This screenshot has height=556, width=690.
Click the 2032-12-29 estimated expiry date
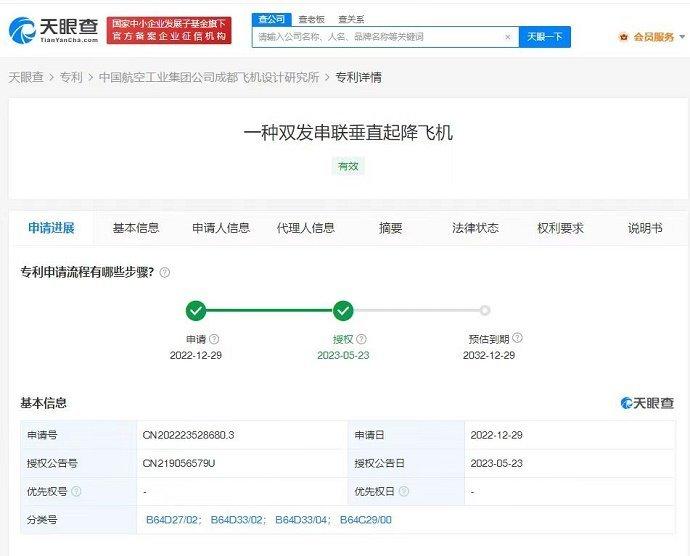pos(489,355)
